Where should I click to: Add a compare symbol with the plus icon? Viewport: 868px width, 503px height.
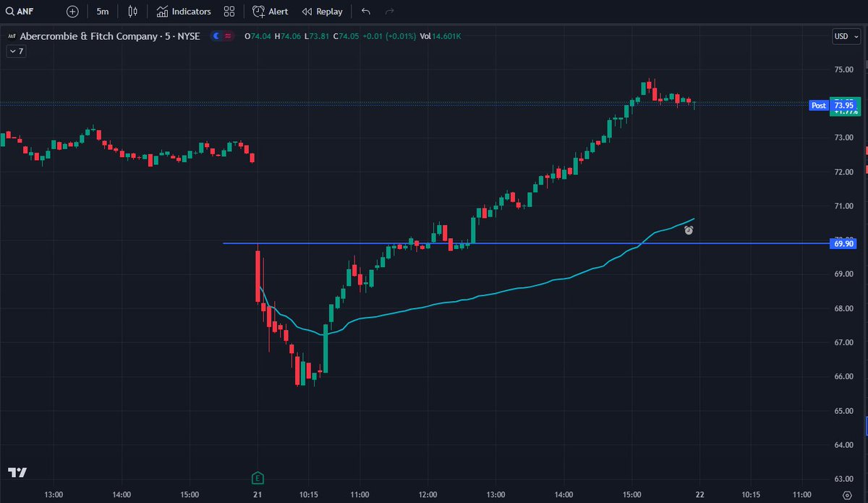click(x=72, y=12)
